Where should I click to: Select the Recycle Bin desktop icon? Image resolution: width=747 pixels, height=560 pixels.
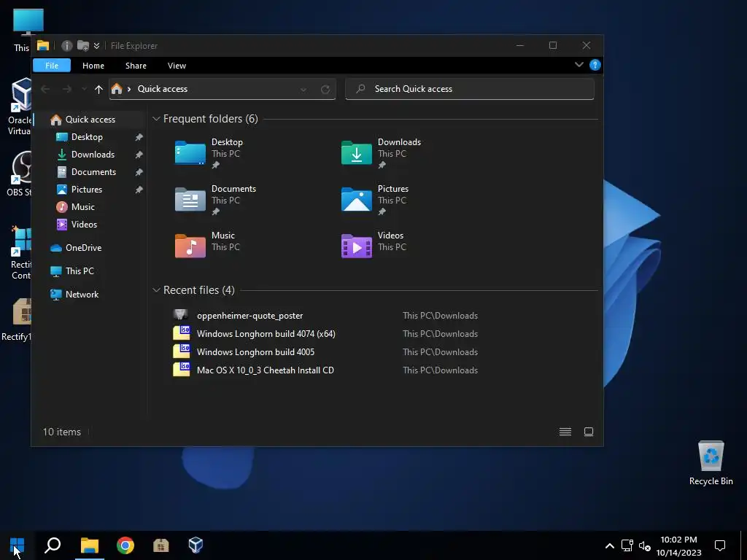click(x=711, y=463)
